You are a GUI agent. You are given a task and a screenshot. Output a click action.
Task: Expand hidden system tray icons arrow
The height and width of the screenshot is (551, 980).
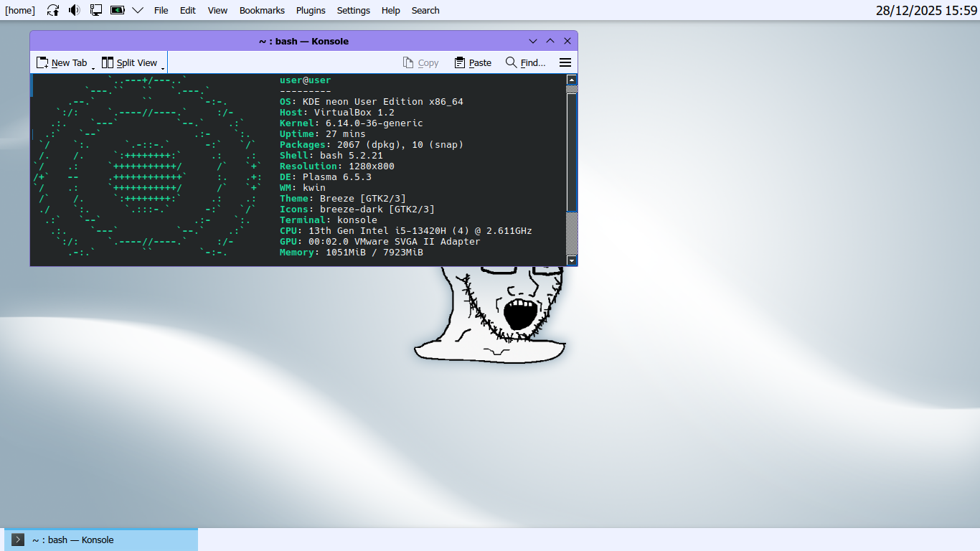point(138,10)
